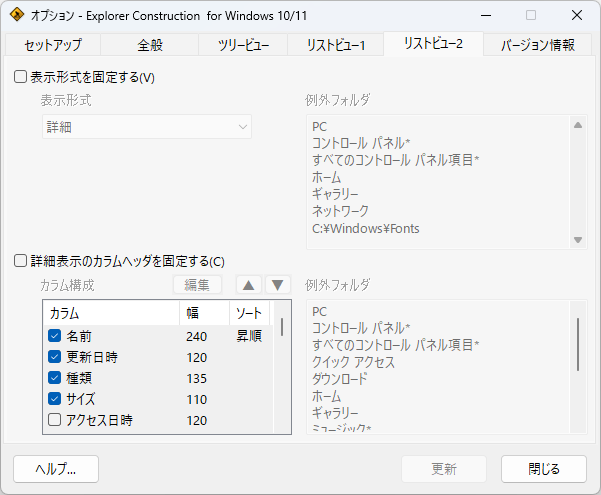Toggle 詳細表示のカラムヘッダを固定する checkbox
This screenshot has width=601, height=495.
21,261
